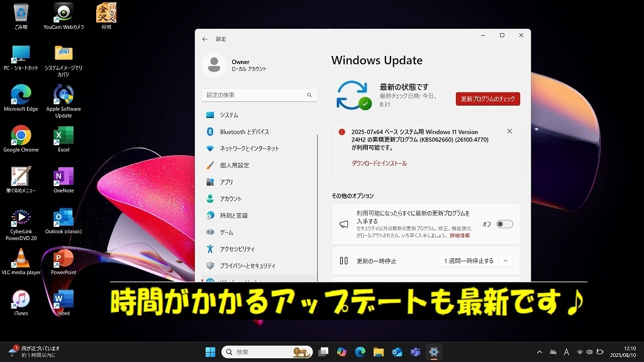Select Bluetooth とデバイス in the sidebar
Screen dimensions: 644x362
pos(260,132)
